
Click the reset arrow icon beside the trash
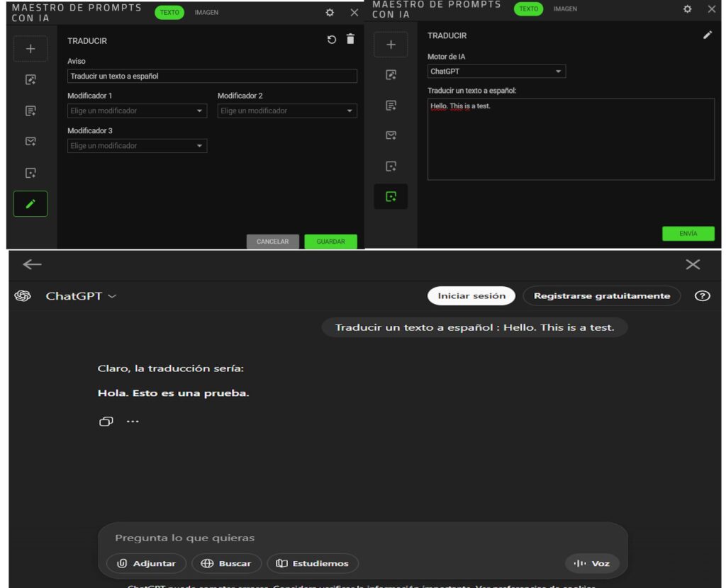332,40
